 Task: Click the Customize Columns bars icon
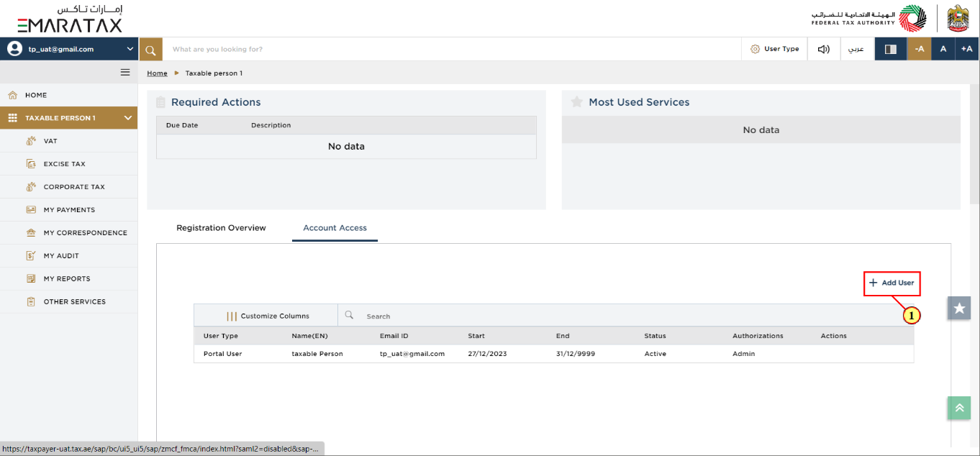232,316
